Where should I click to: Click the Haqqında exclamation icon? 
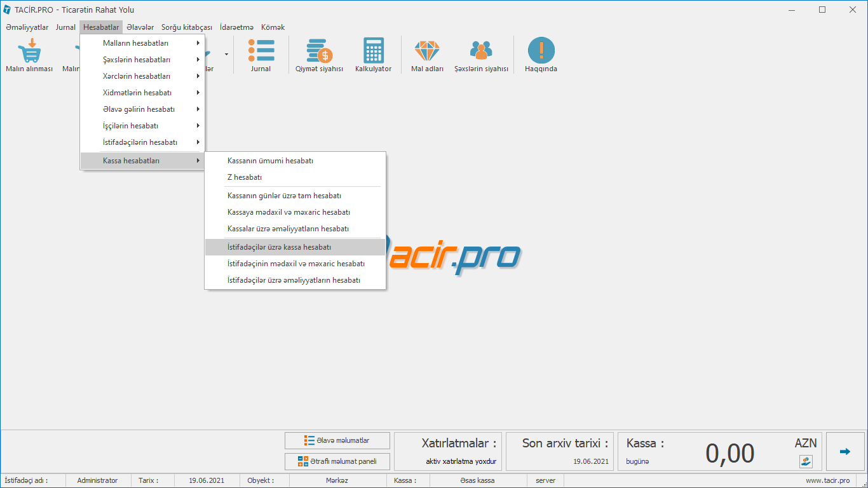541,51
